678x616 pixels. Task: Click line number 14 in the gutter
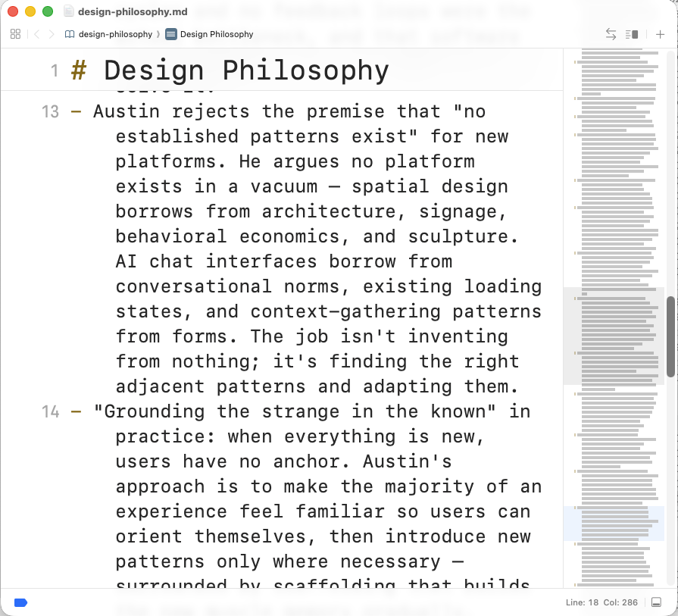(x=50, y=412)
